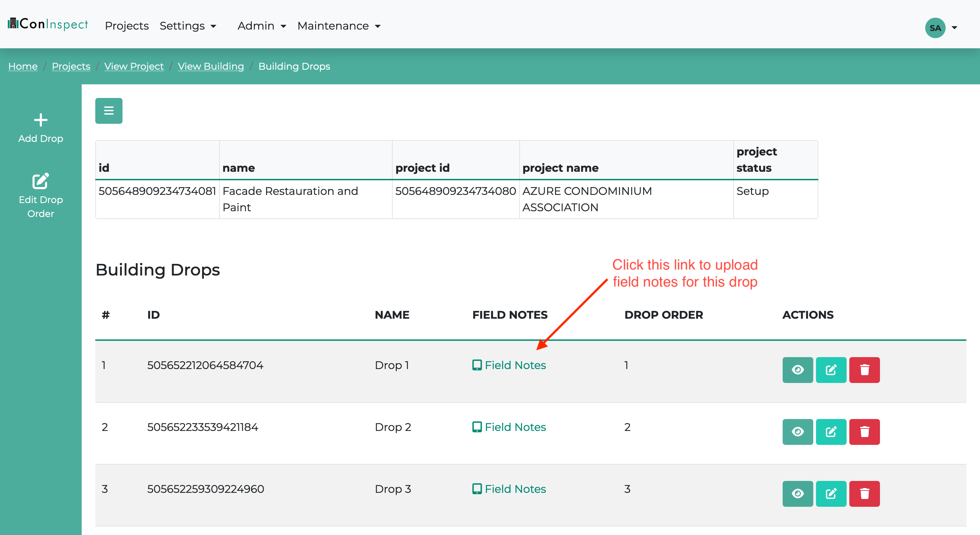Select drop ID 505652233539421184
Screen dimensions: 980x535
(x=203, y=427)
